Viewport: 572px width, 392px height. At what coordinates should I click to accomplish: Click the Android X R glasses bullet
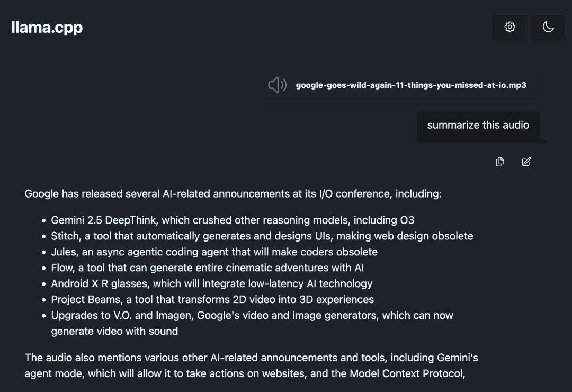click(211, 283)
